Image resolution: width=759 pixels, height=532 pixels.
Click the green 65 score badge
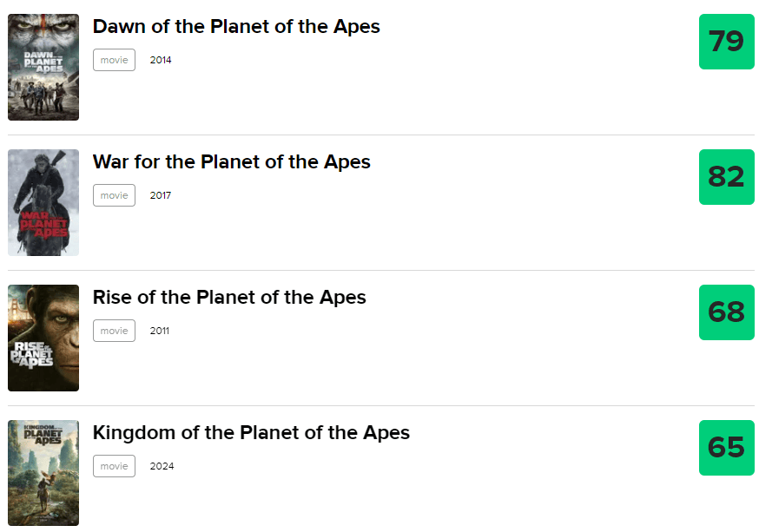tap(726, 448)
